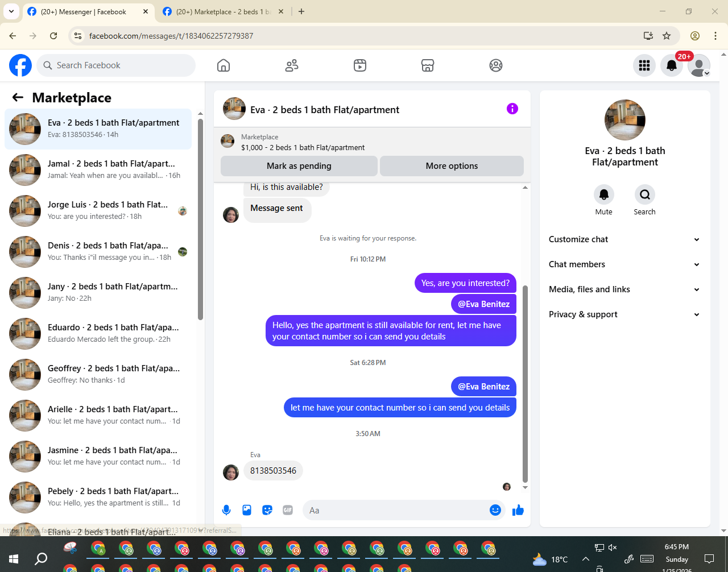Send a thumbs-up like
This screenshot has height=572, width=728.
coord(518,510)
